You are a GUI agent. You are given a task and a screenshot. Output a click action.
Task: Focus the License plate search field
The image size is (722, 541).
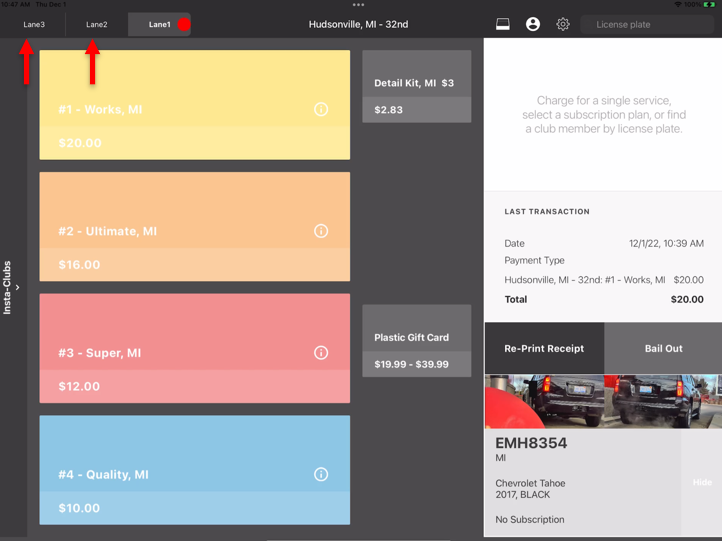tap(647, 24)
